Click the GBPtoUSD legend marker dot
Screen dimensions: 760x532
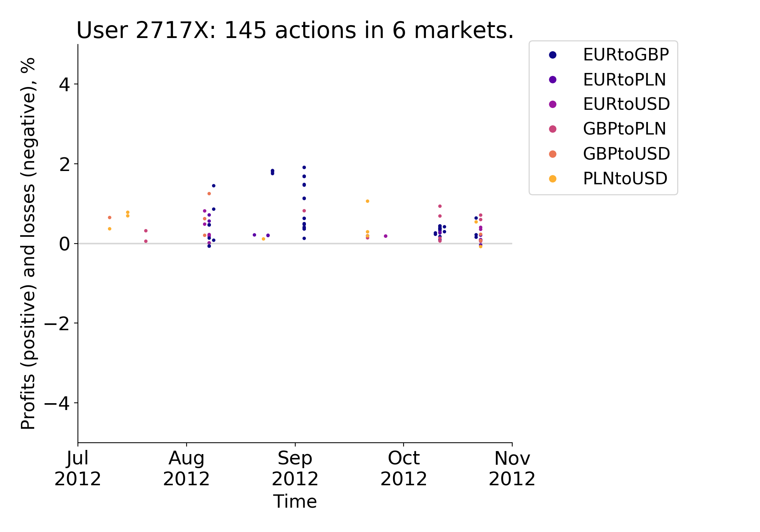553,154
